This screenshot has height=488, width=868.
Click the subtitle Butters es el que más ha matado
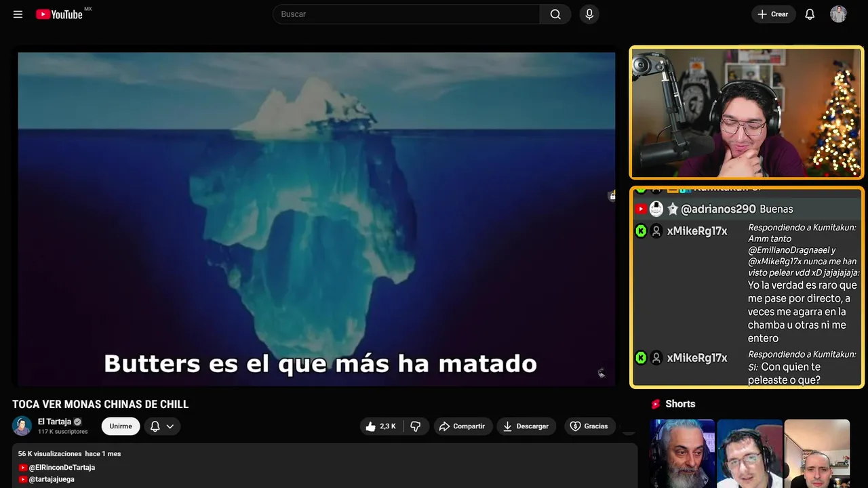[320, 363]
